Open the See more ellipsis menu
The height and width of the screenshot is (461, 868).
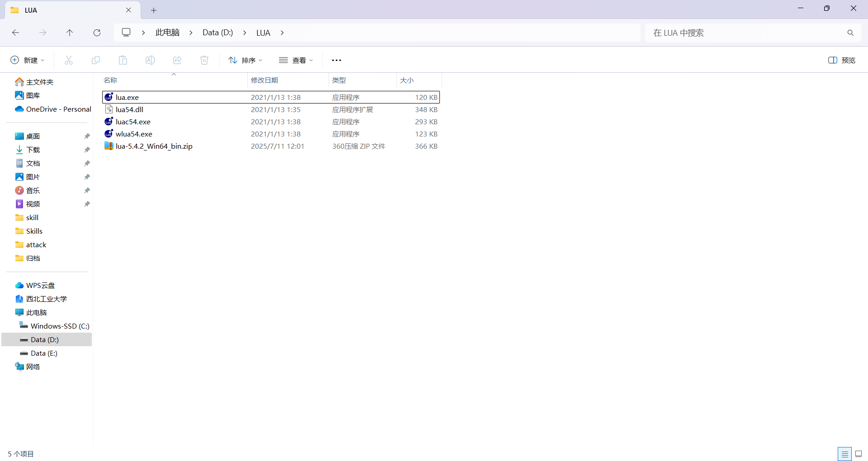(x=336, y=60)
